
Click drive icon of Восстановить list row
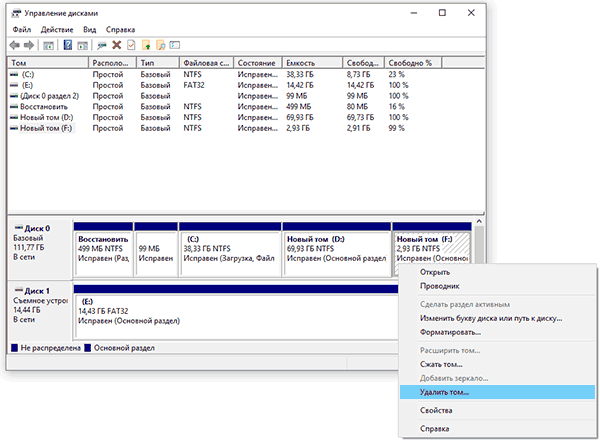coord(14,106)
